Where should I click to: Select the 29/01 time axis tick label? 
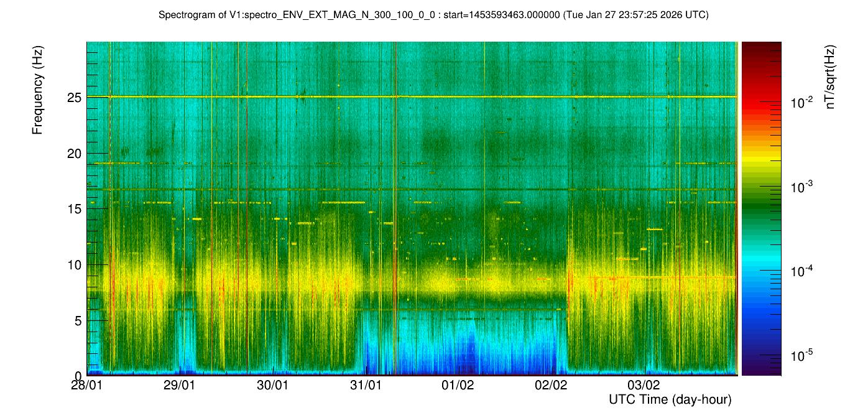(x=180, y=385)
